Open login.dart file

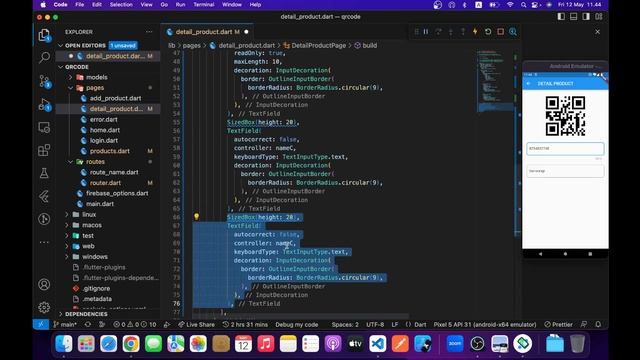104,140
